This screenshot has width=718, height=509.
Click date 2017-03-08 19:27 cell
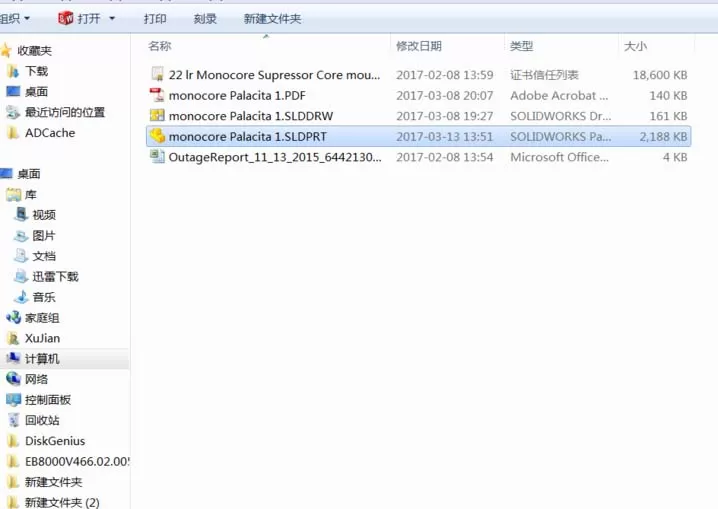(444, 116)
